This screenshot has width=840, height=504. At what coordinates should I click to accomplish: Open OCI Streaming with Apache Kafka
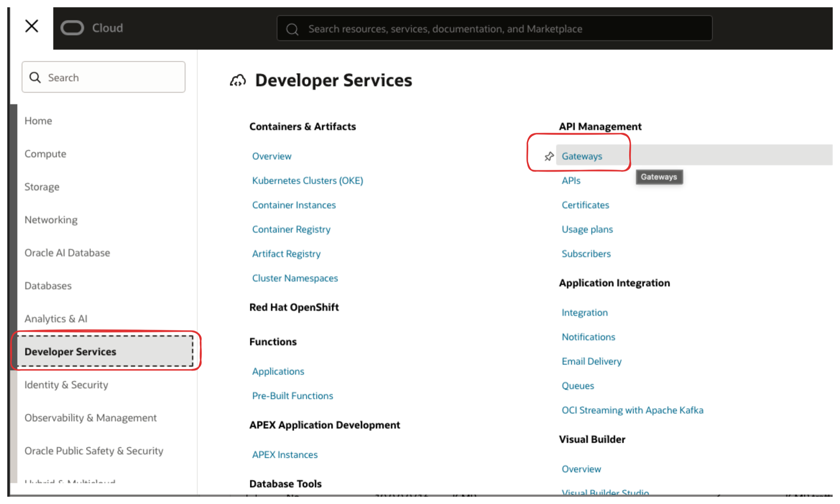[x=633, y=410]
